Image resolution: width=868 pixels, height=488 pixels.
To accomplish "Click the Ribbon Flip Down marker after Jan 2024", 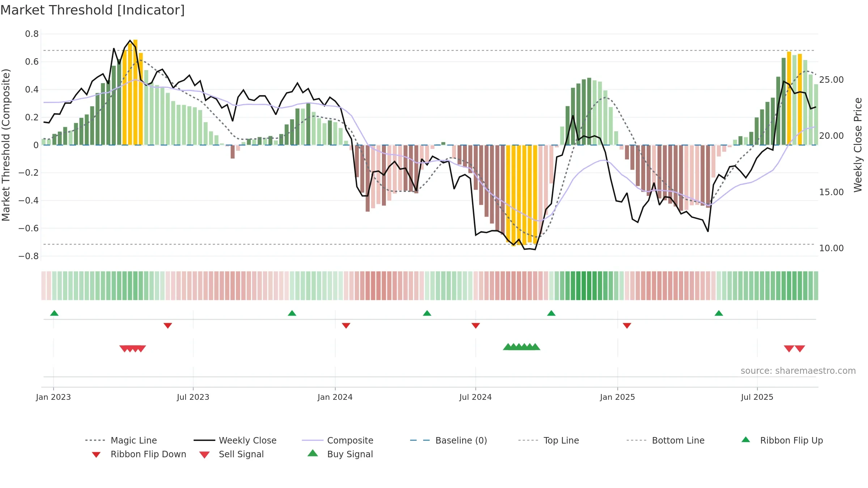I will pos(346,326).
